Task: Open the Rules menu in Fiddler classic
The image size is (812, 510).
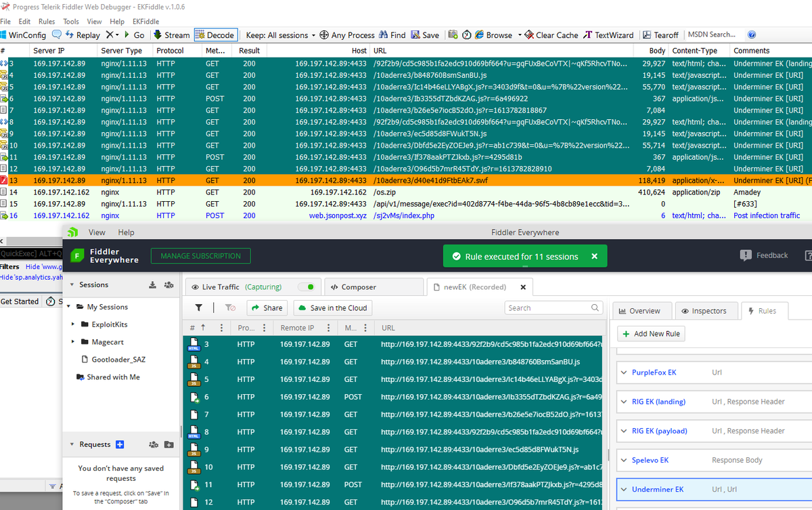Action: (47, 22)
